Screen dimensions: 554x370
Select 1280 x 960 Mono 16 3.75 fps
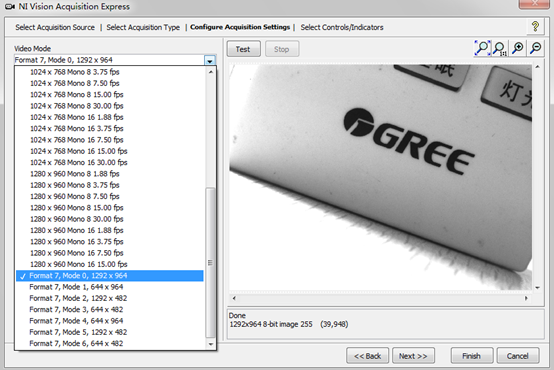110,242
